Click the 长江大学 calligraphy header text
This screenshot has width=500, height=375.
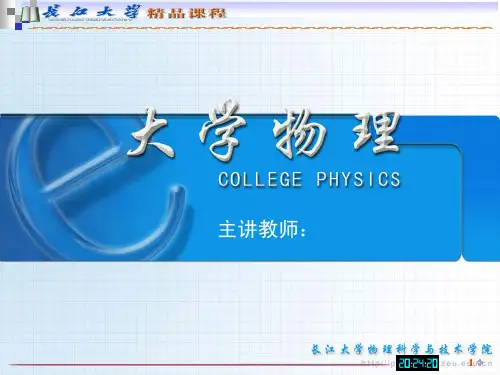91,13
